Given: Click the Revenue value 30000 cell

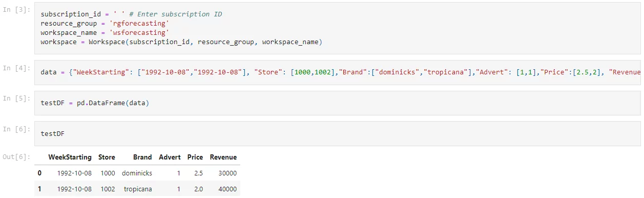Looking at the screenshot, I should [227, 173].
